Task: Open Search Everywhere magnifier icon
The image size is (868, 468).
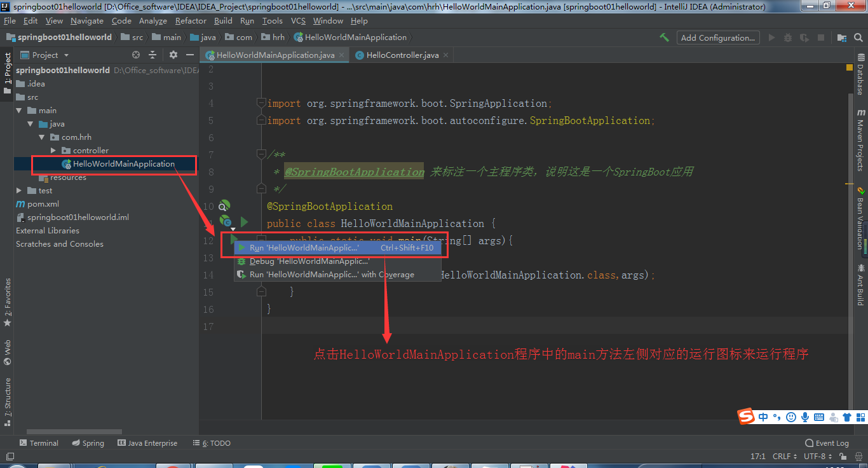Action: point(858,38)
